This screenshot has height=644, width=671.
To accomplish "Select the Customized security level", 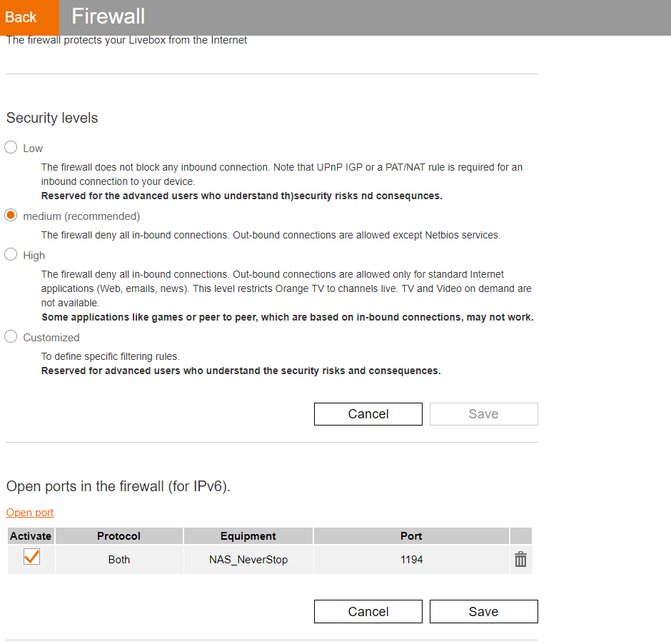I will tap(11, 337).
